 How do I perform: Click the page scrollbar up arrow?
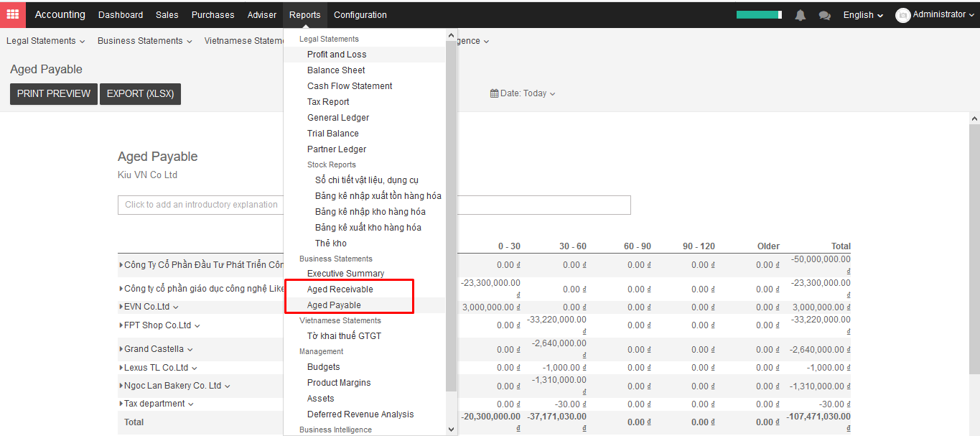(x=974, y=119)
